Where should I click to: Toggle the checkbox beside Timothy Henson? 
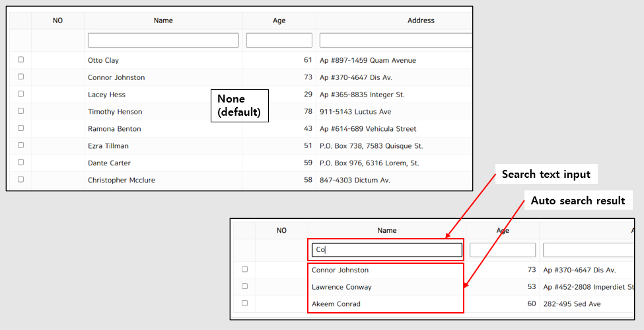click(x=20, y=111)
